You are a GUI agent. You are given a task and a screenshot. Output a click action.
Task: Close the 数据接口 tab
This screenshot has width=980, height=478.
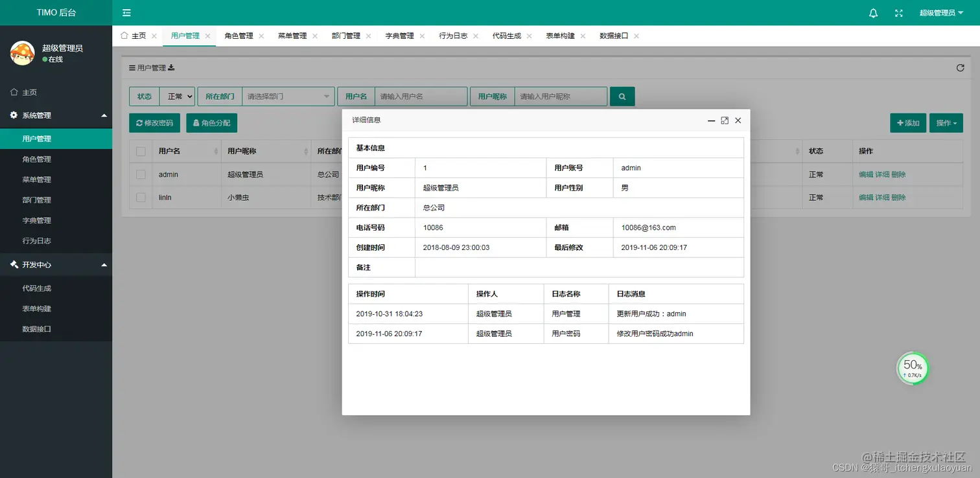pos(636,36)
